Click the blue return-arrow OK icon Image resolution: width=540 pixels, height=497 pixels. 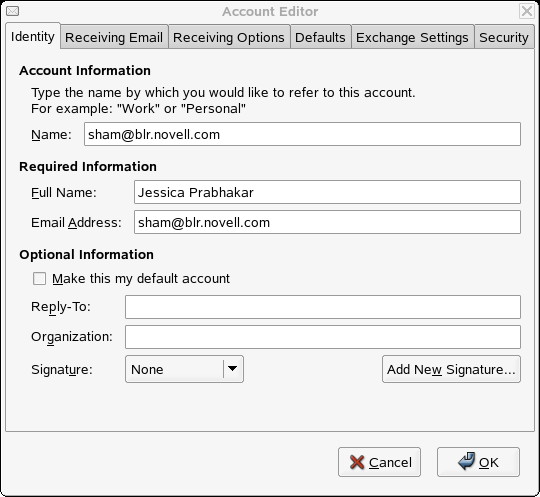(x=467, y=461)
